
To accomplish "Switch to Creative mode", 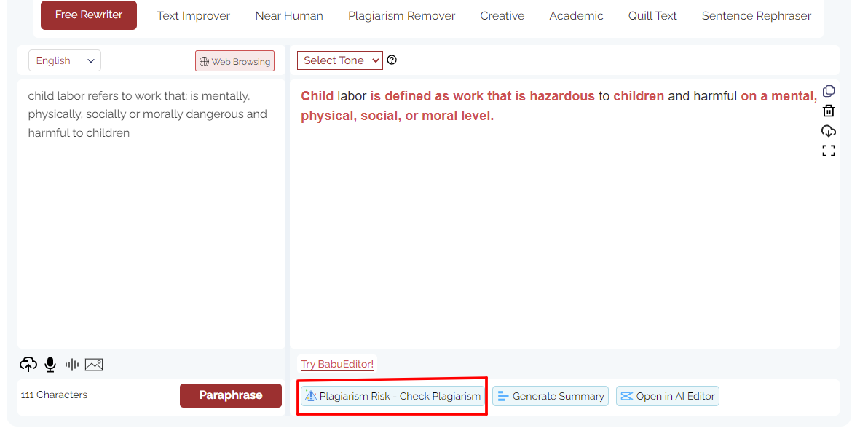I will (x=502, y=16).
